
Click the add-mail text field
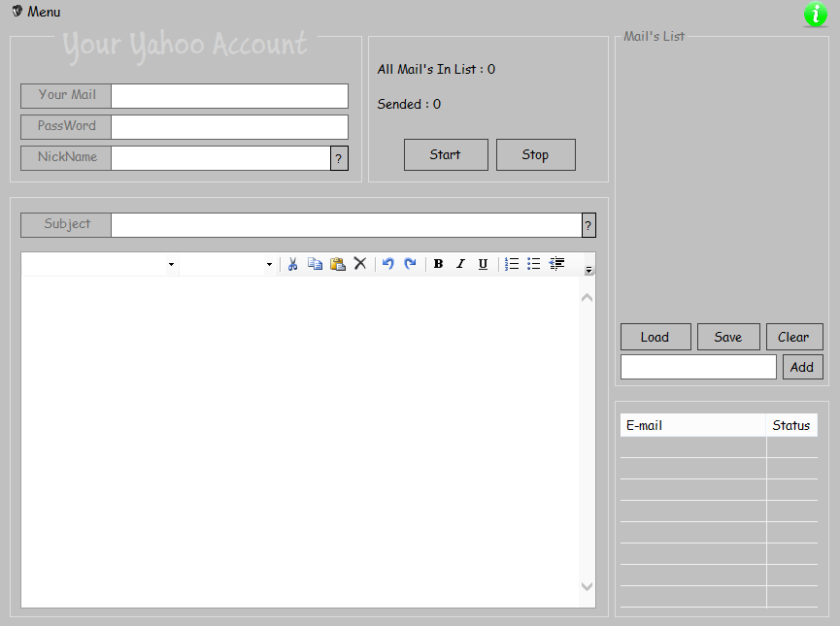[698, 367]
